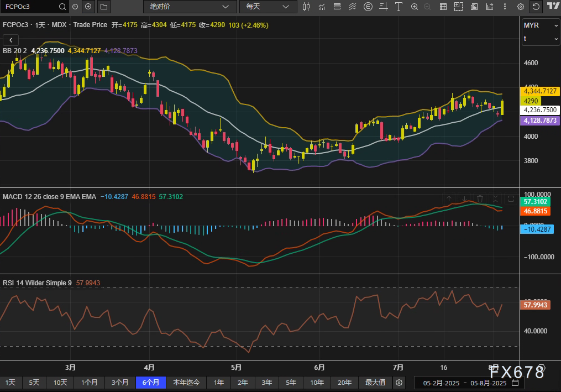Click the search magnifier beside FCPOc3
Viewport: 561px width, 392px height.
click(61, 7)
